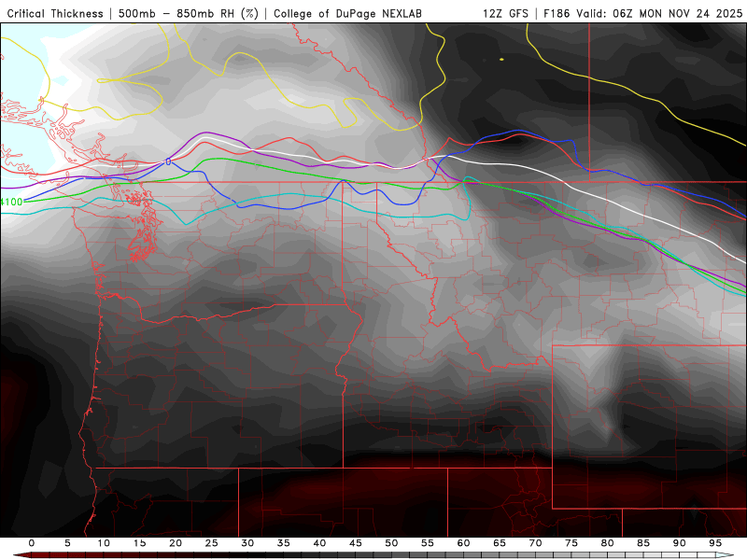Click the "F186" forecast hour text
This screenshot has width=747, height=560.
(557, 13)
